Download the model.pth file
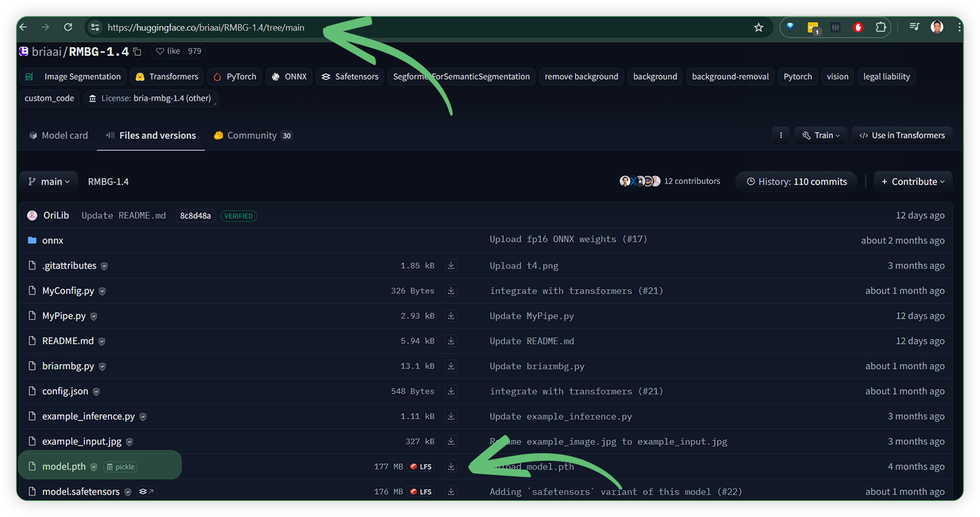Viewport: 980px width, 517px height. 451,467
